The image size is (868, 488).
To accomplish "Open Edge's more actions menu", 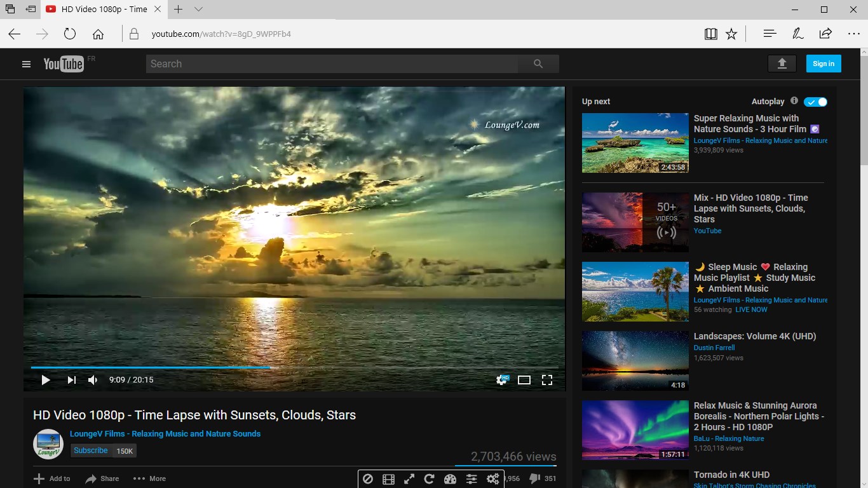I will tap(854, 34).
